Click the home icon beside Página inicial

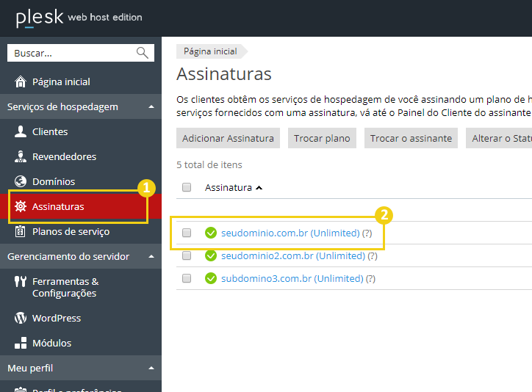(21, 81)
